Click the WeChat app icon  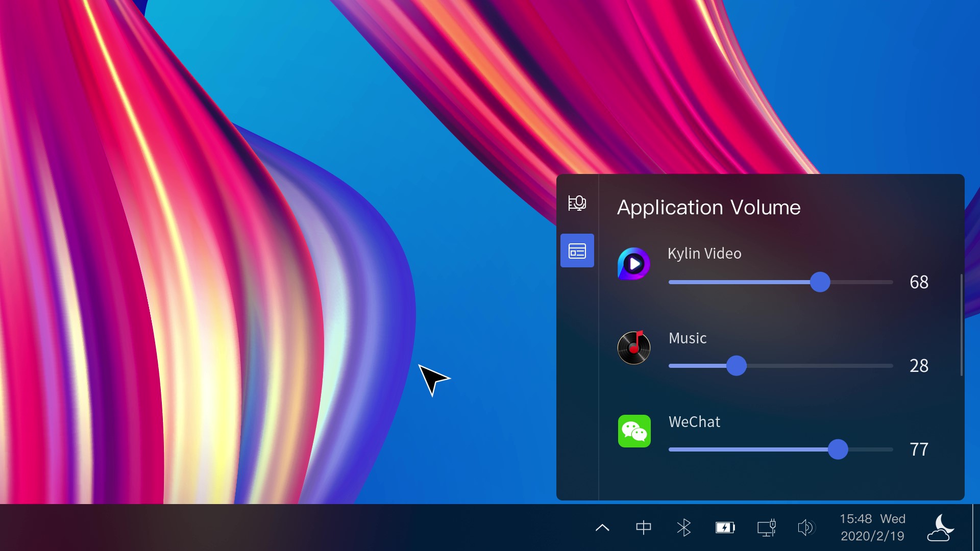[x=634, y=431]
